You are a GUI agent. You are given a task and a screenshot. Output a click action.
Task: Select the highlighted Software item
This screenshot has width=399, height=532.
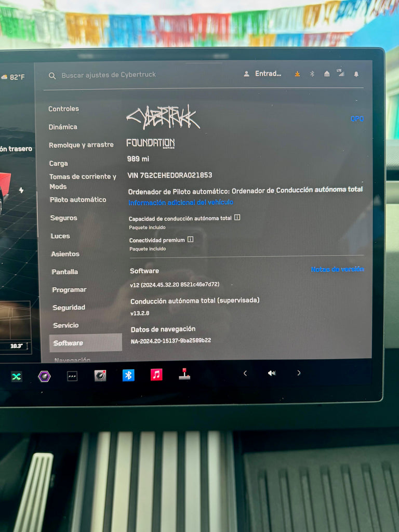pyautogui.click(x=86, y=343)
